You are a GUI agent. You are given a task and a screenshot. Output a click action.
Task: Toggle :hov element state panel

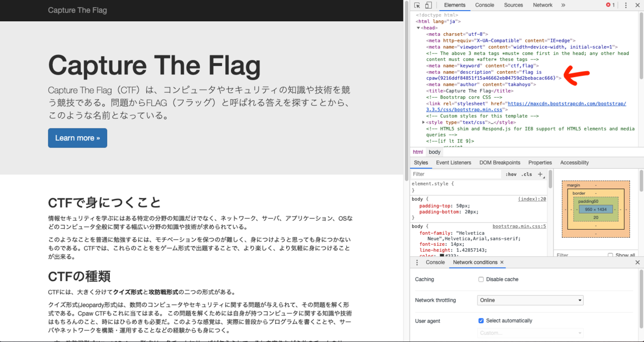tap(511, 174)
